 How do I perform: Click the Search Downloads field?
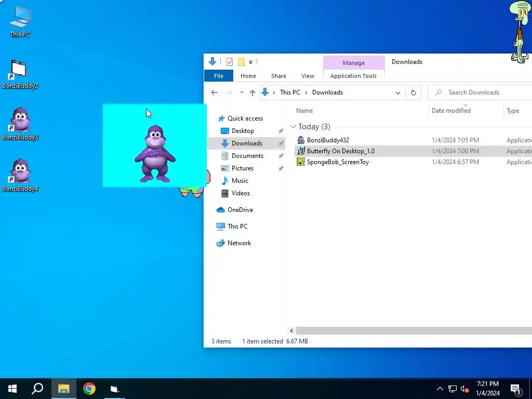tap(480, 92)
